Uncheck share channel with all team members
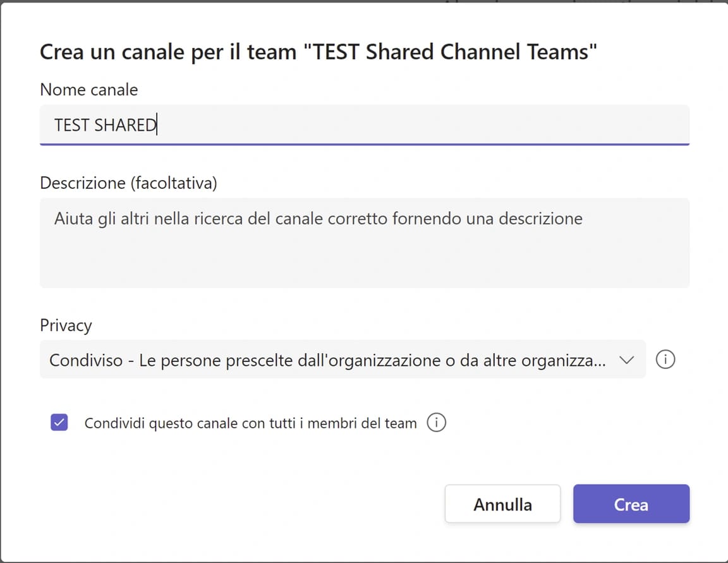The image size is (728, 563). point(59,423)
